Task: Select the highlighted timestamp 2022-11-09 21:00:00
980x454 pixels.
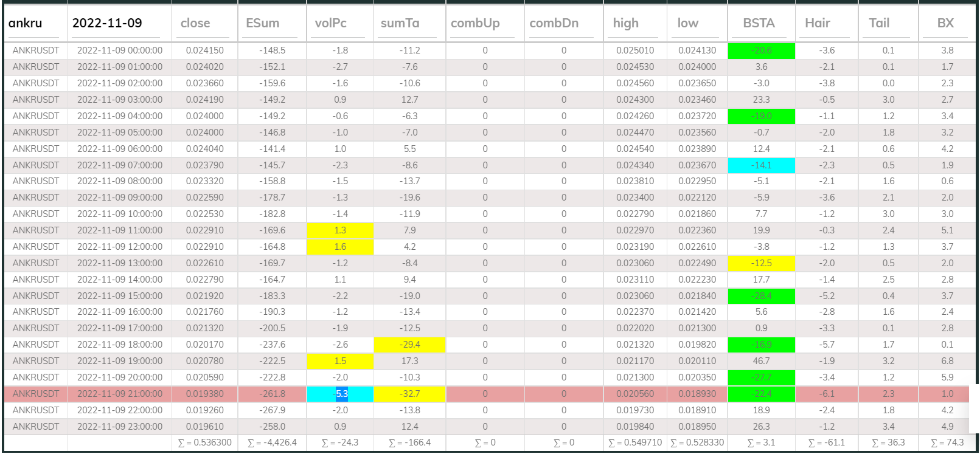Action: 120,394
